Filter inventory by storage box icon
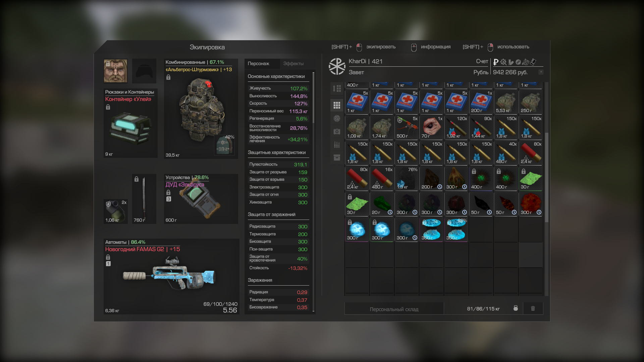 [337, 158]
